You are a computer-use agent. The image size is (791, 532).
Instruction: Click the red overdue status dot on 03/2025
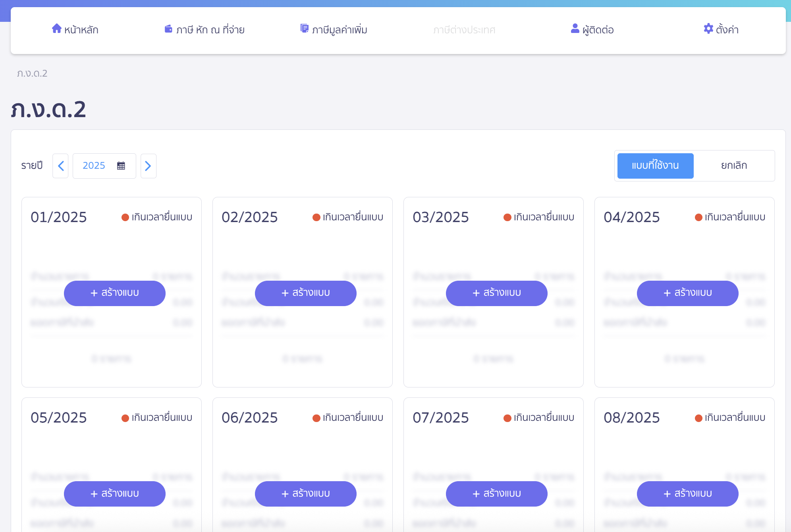pyautogui.click(x=507, y=217)
